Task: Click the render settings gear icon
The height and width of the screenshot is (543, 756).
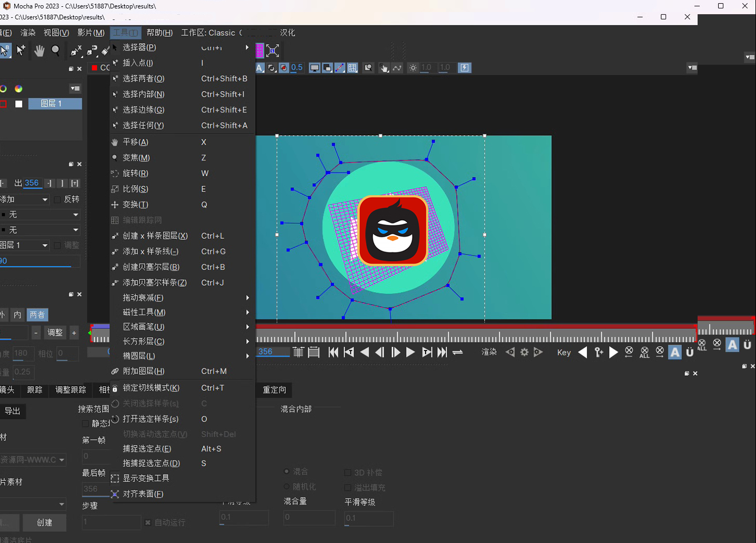Action: (x=525, y=353)
